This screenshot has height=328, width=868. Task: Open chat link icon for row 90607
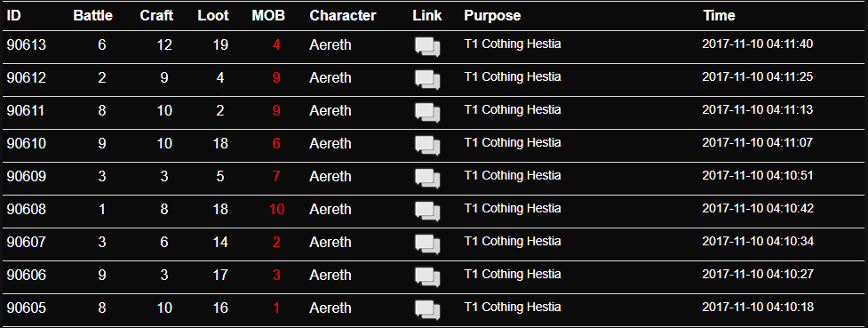coord(427,245)
